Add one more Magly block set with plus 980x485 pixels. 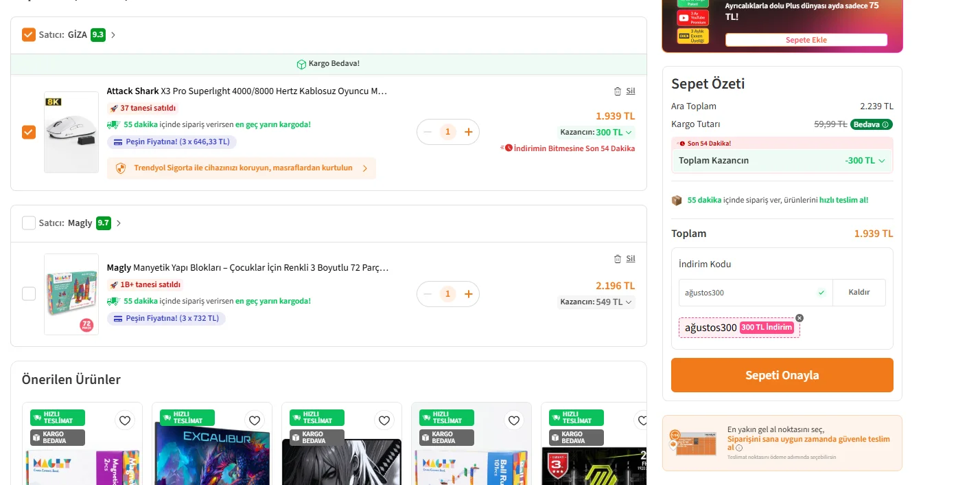pos(469,294)
